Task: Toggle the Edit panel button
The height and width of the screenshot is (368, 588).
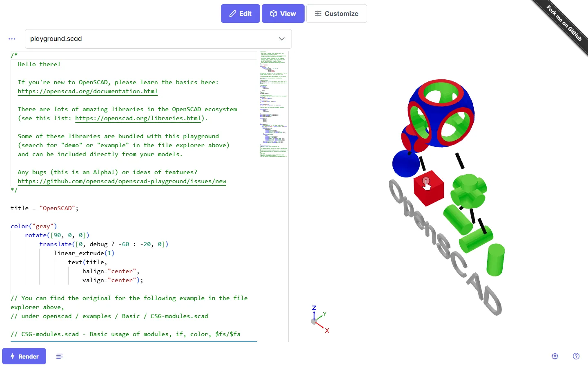Action: (240, 13)
